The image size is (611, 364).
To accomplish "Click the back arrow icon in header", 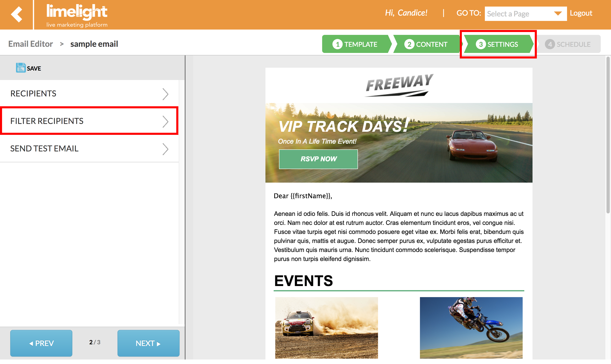I will coord(16,14).
